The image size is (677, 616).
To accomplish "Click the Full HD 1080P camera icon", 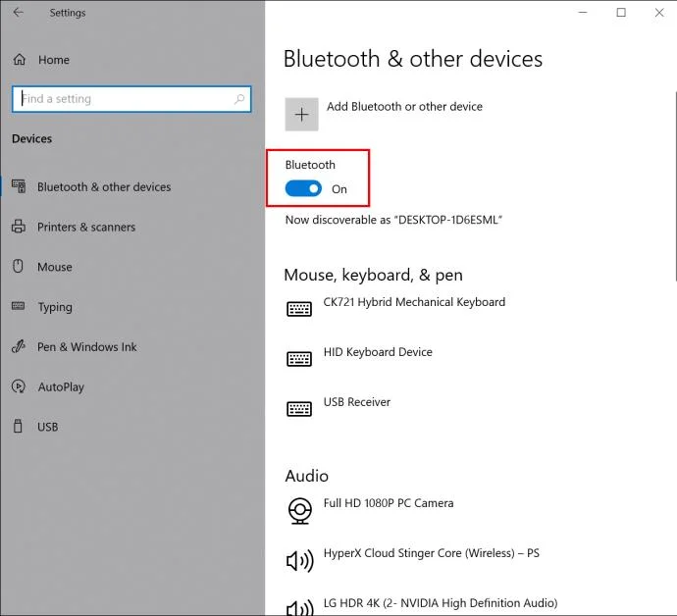I will coord(299,511).
